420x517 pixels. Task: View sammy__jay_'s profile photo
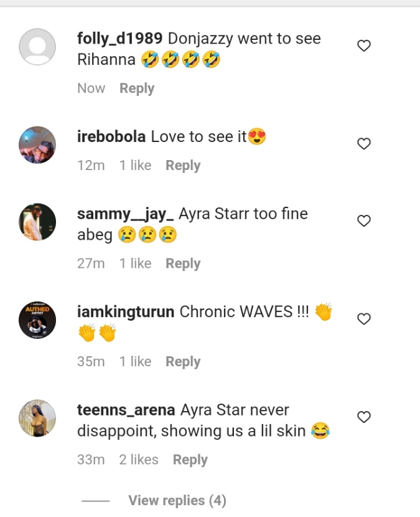point(37,222)
